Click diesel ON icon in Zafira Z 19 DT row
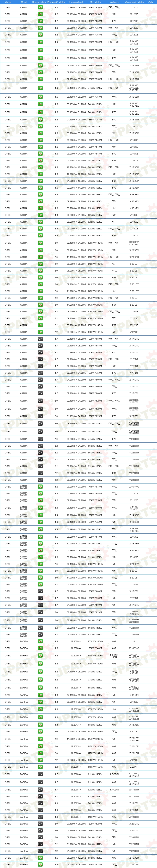Screen dimensions: 157x868 pos(40,810)
